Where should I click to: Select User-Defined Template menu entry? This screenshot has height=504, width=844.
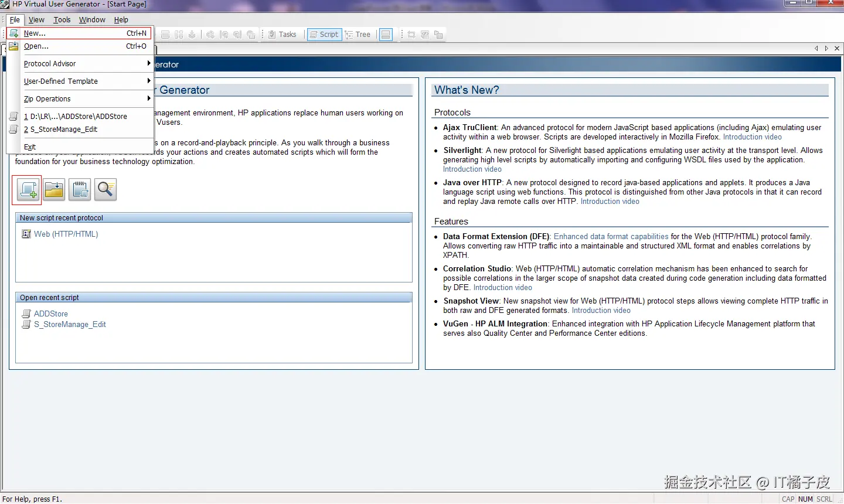coord(80,81)
